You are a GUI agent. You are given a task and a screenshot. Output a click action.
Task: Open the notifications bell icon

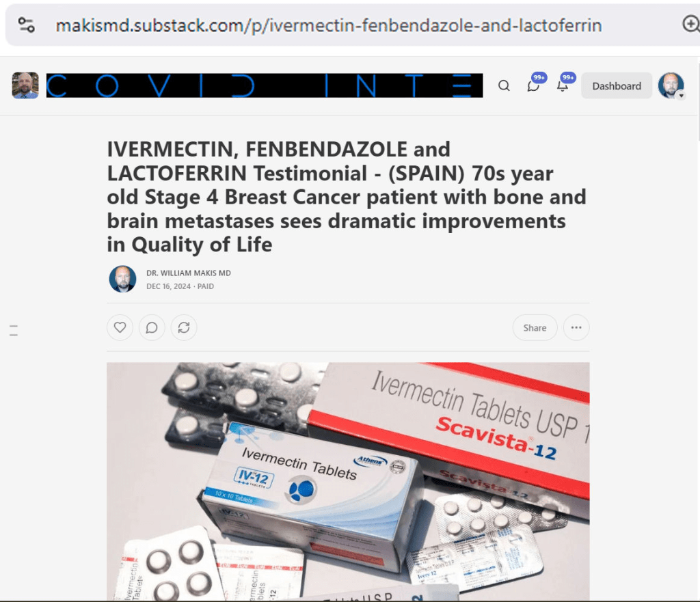point(563,84)
